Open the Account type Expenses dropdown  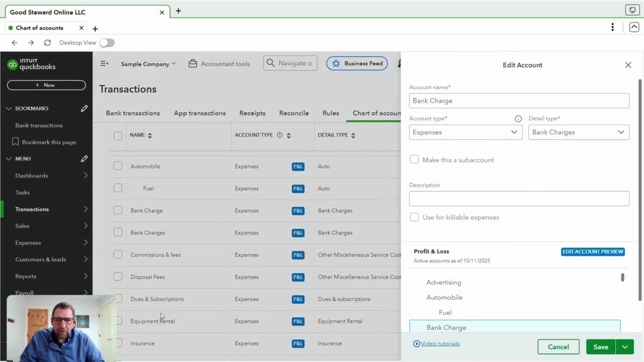coord(465,132)
